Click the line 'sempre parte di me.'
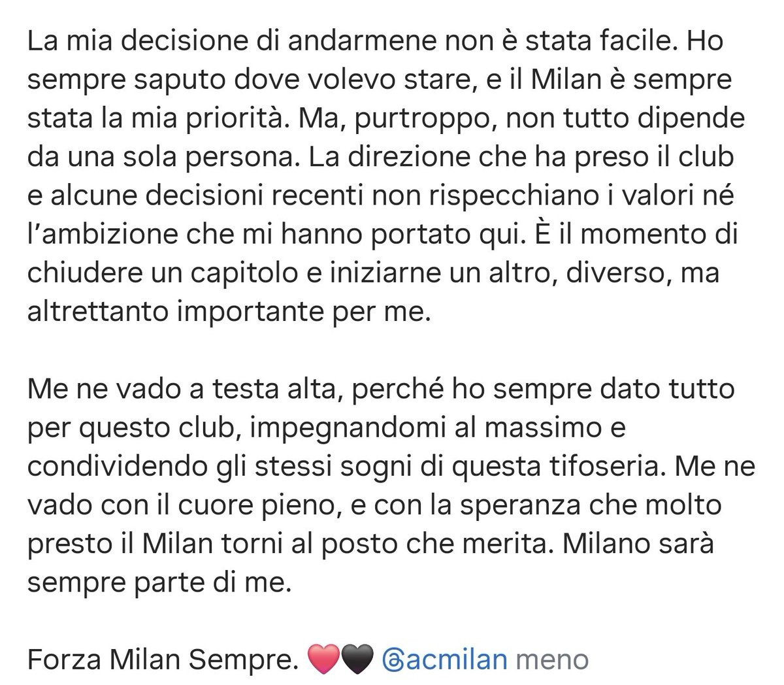784x685 pixels. [158, 583]
